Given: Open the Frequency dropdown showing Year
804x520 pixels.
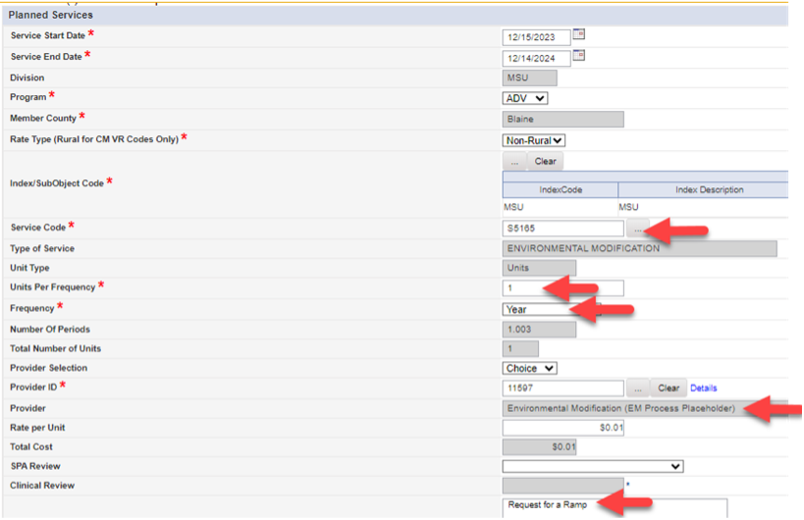Looking at the screenshot, I should click(x=551, y=309).
